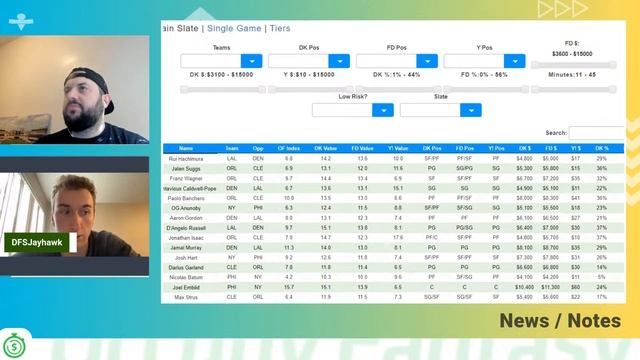Select the Franz Wagner row name
Screen dimensions: 640x360
186,178
